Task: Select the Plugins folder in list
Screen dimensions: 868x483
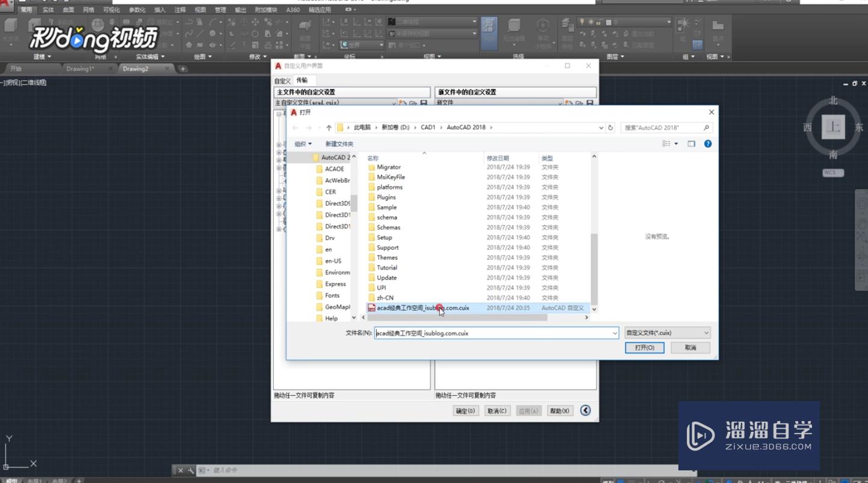Action: (386, 197)
